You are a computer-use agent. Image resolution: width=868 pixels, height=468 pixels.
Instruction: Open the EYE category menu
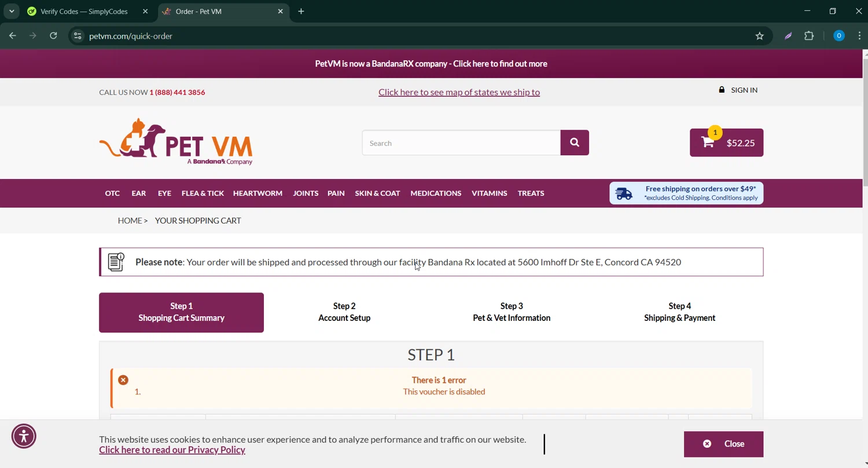(164, 193)
